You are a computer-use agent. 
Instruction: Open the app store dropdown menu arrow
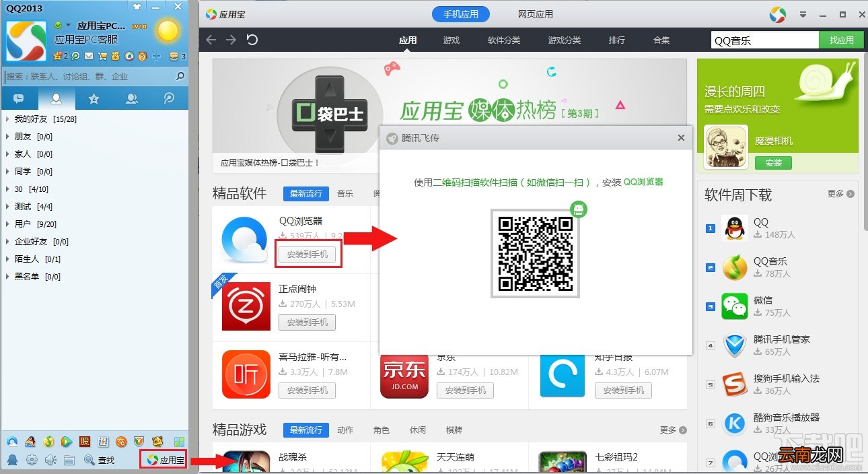(x=803, y=14)
